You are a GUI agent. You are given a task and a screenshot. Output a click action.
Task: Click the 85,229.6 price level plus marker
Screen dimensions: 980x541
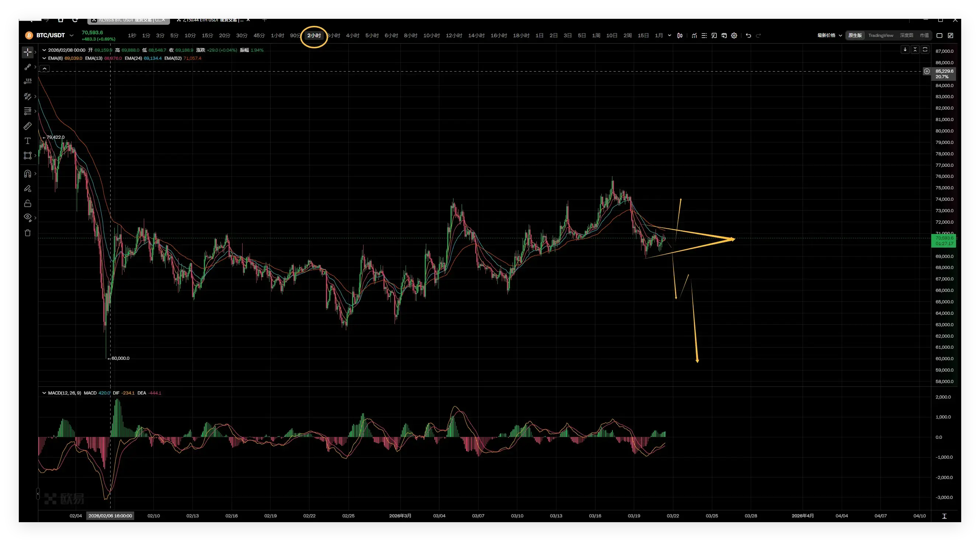click(x=927, y=71)
